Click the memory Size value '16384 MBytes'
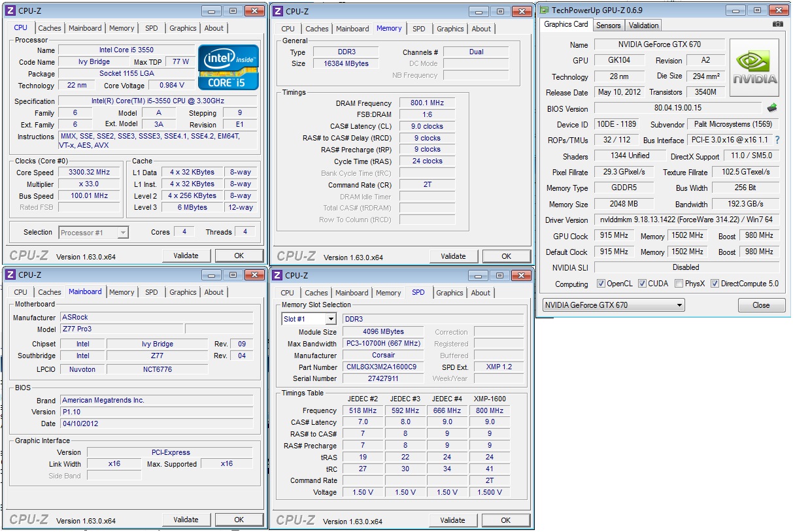The height and width of the screenshot is (532, 793). (x=346, y=63)
